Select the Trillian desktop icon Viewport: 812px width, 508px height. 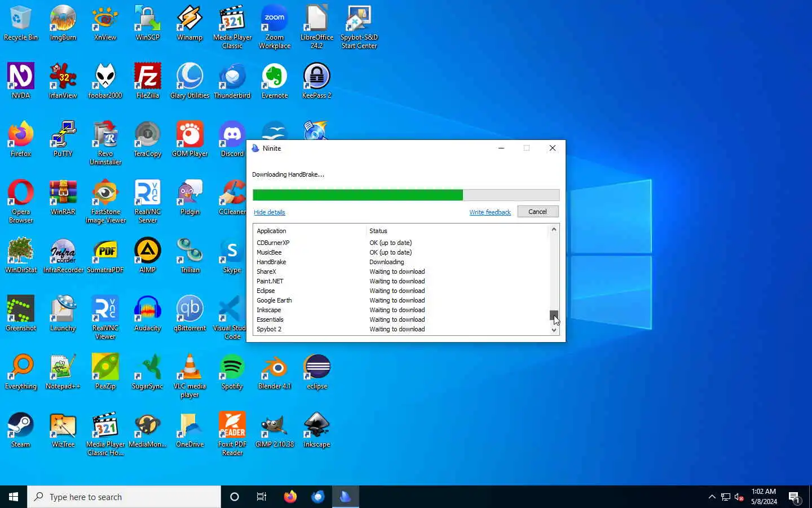click(x=190, y=255)
